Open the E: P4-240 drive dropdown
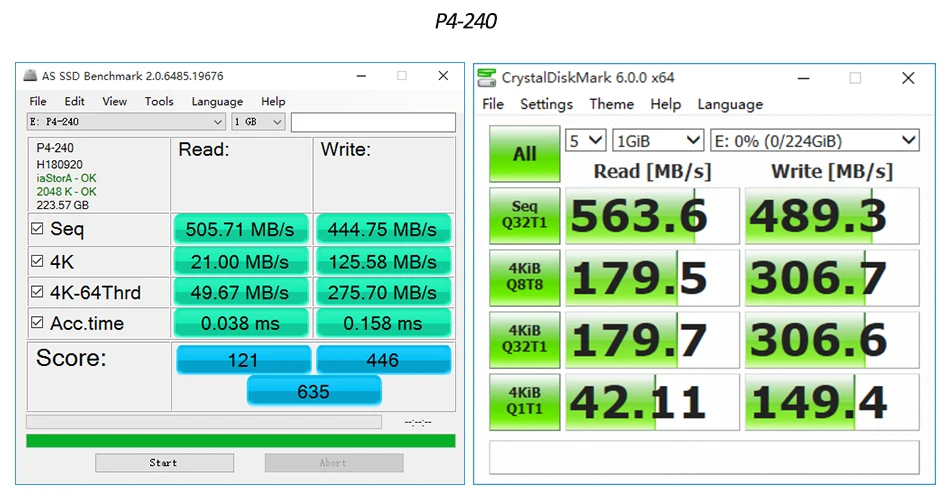The height and width of the screenshot is (500, 950). click(x=126, y=122)
